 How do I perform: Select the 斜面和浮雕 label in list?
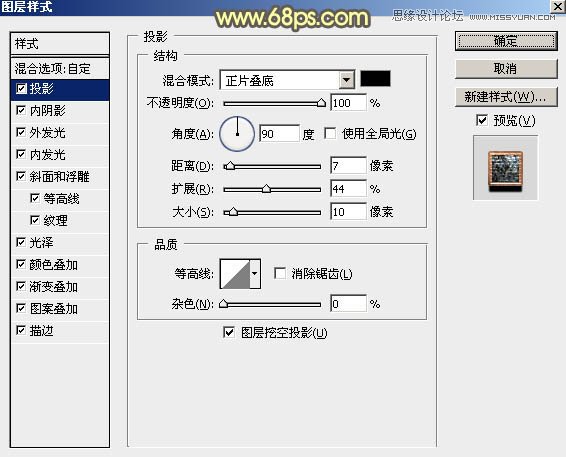pyautogui.click(x=60, y=177)
